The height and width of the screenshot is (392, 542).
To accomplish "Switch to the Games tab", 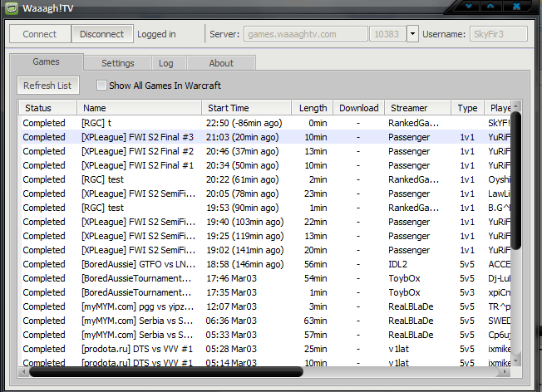I will click(x=47, y=61).
